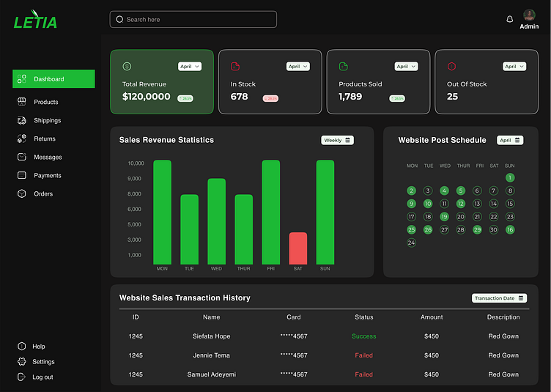
Task: Open the Transaction Date picker
Action: click(499, 298)
